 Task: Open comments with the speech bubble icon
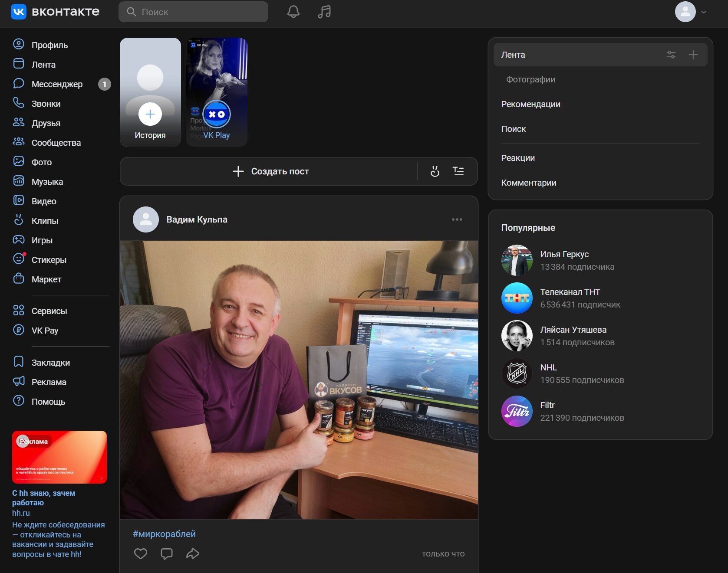[x=167, y=553]
